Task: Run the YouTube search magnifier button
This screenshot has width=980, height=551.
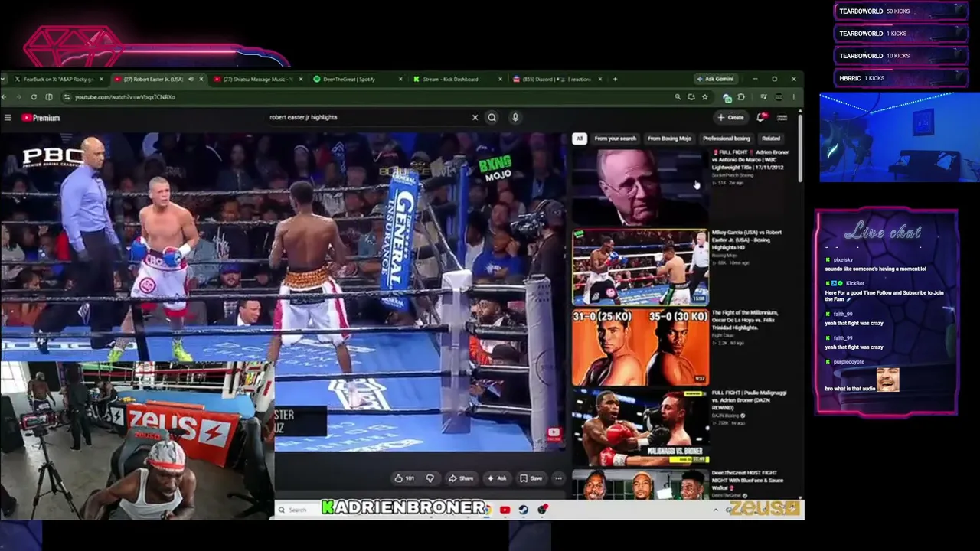Action: click(x=492, y=118)
